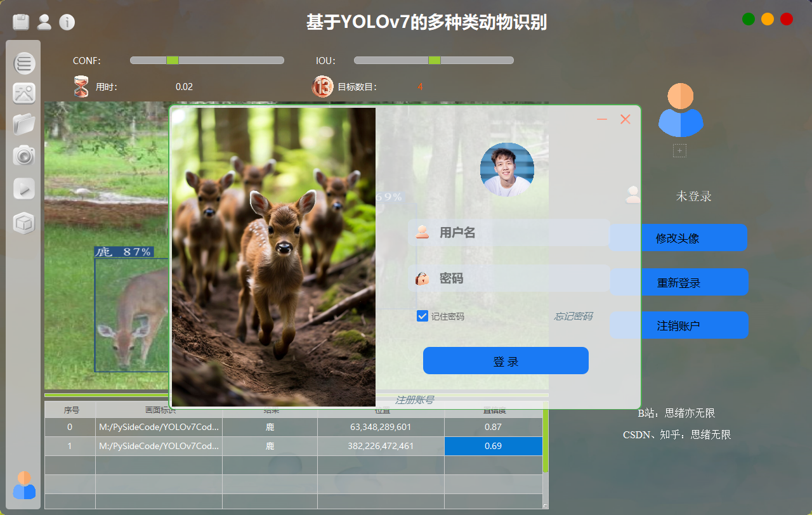Click the 修改头像 button
This screenshot has height=515, width=812.
678,238
